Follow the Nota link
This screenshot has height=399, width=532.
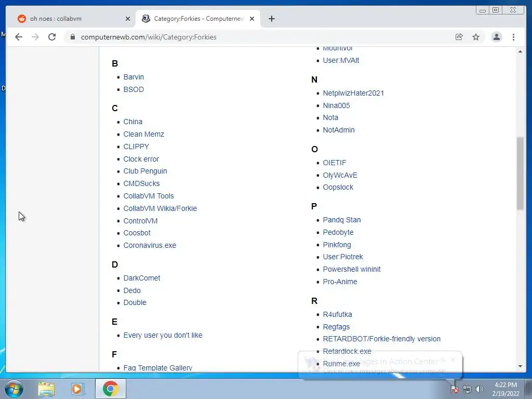(x=330, y=118)
